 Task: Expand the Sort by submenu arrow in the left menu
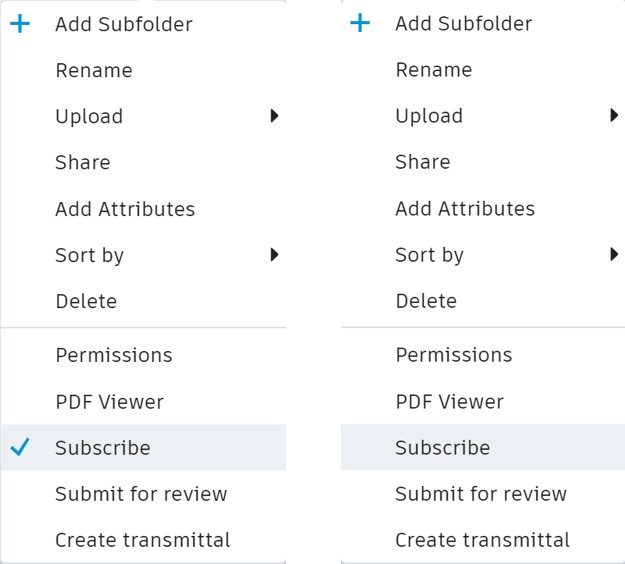[x=274, y=255]
